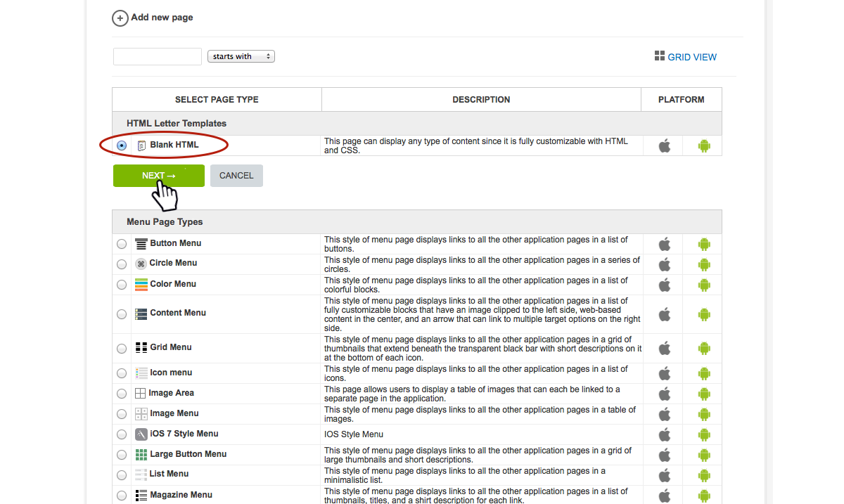Image resolution: width=844 pixels, height=504 pixels.
Task: Click the Image Menu label text
Action: coord(174,413)
